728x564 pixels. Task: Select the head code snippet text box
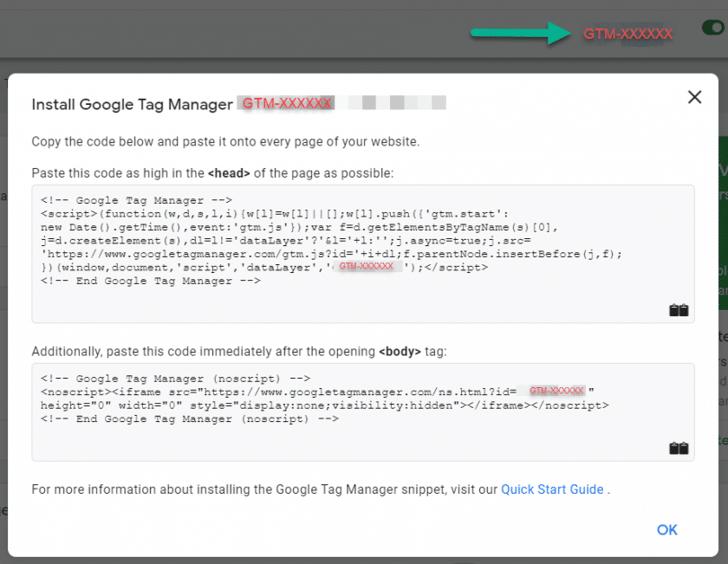(x=364, y=251)
